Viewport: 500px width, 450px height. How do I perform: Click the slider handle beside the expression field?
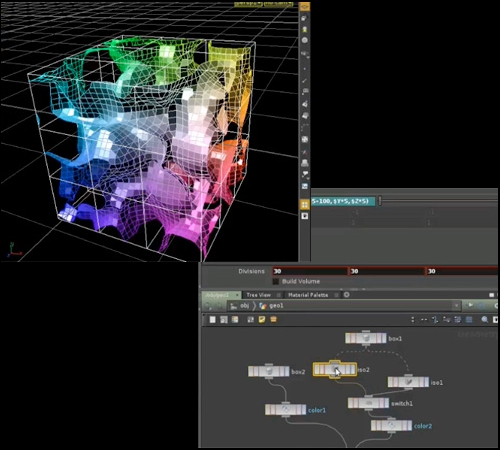pos(380,201)
